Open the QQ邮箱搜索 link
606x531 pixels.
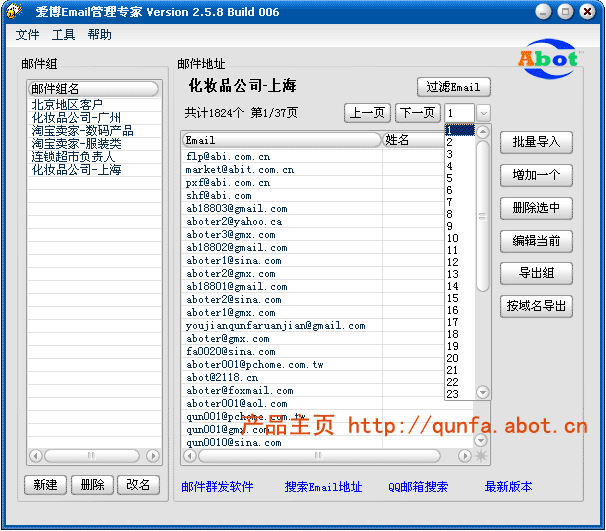pos(418,487)
